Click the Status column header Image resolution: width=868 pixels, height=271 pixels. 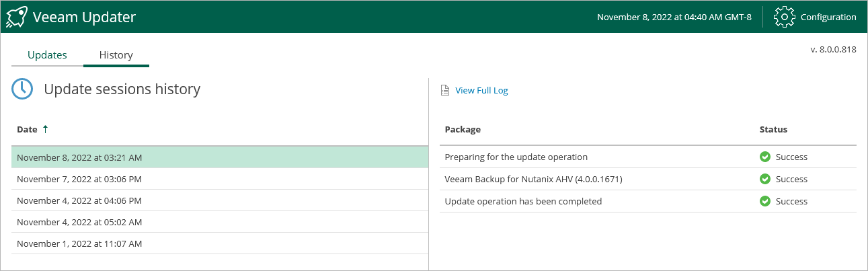tap(773, 129)
